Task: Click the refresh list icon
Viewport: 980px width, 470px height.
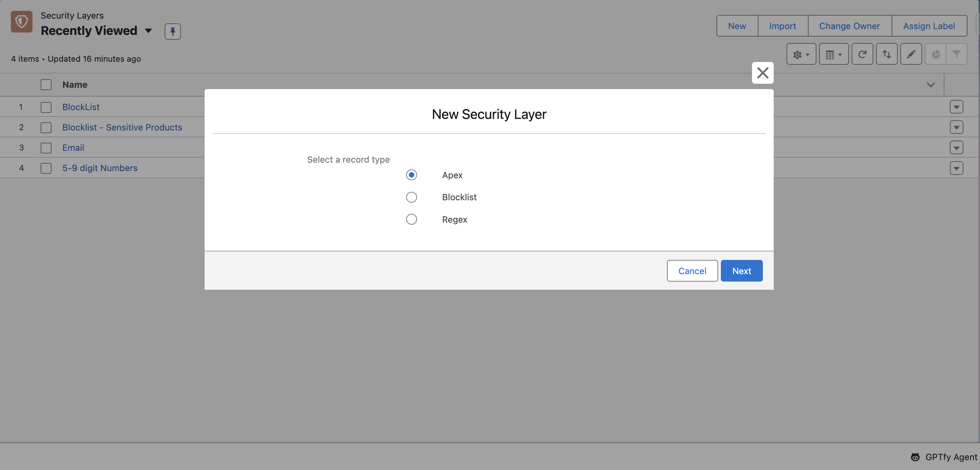Action: [862, 55]
